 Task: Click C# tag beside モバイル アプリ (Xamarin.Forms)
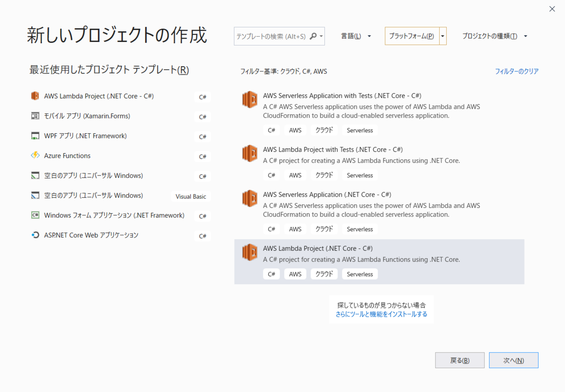203,117
